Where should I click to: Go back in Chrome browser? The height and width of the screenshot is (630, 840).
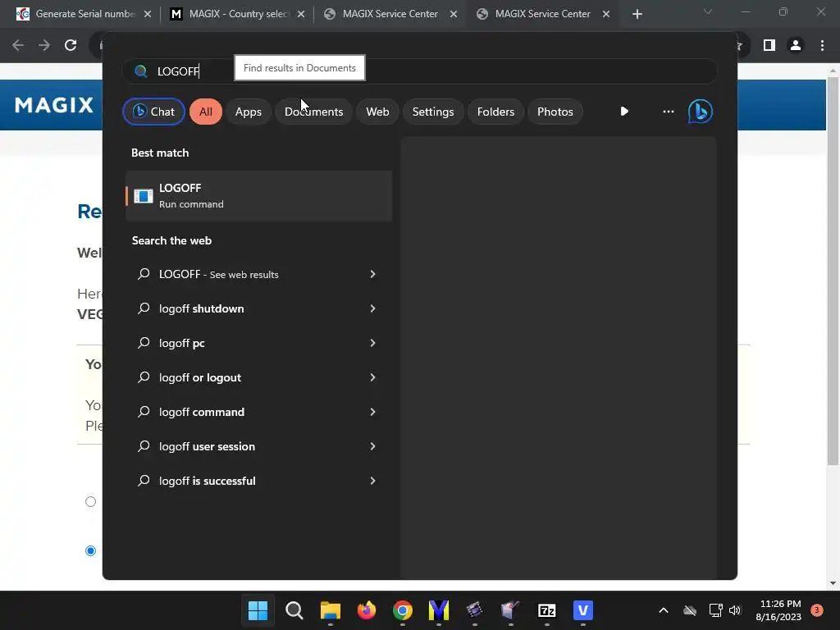tap(18, 46)
